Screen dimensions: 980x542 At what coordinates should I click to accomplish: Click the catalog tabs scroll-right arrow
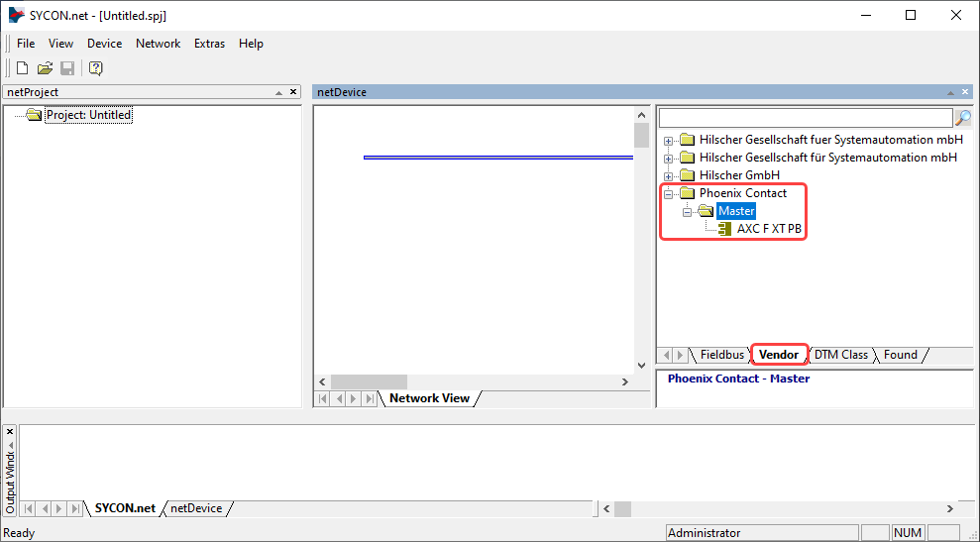(680, 355)
